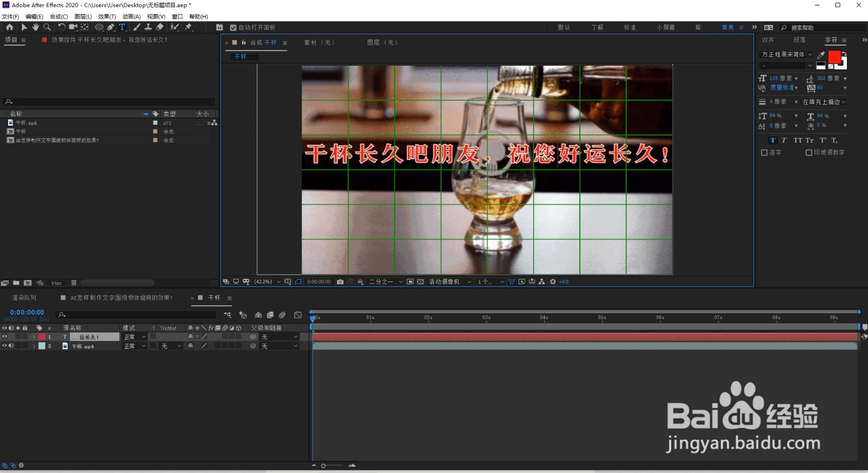Click the Draft 3D icon in timeline
Screen dimensions: 868x473
point(242,315)
